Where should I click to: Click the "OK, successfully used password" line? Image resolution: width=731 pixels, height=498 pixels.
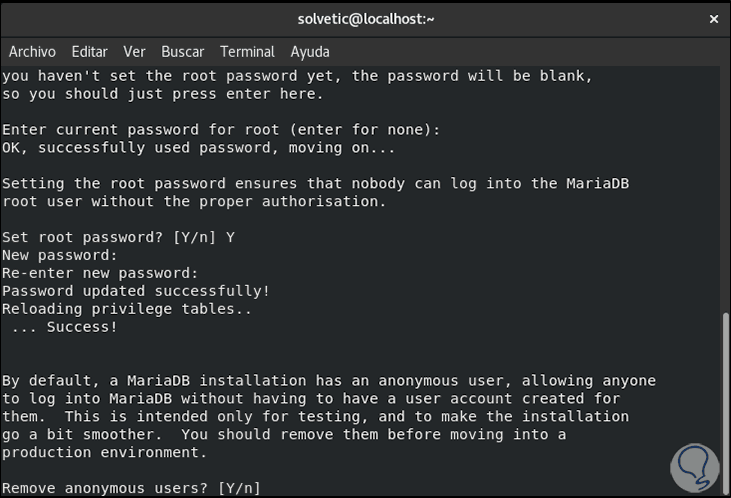(198, 148)
